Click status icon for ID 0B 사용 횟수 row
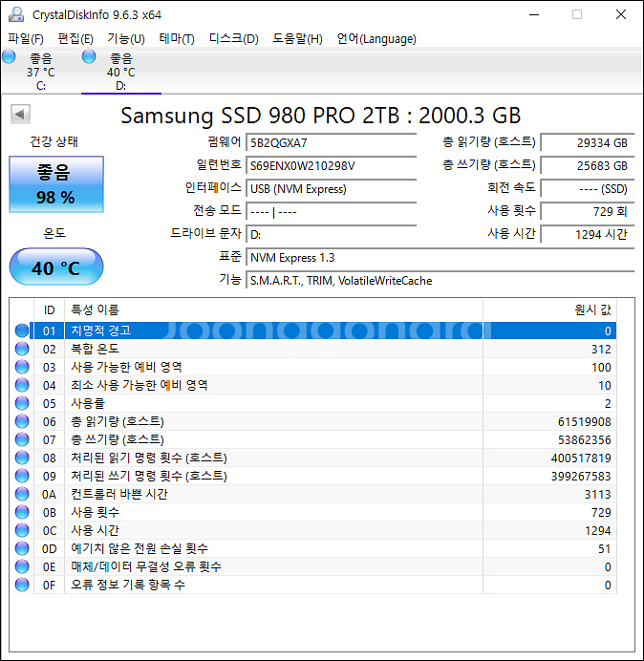644x661 pixels. [x=22, y=512]
